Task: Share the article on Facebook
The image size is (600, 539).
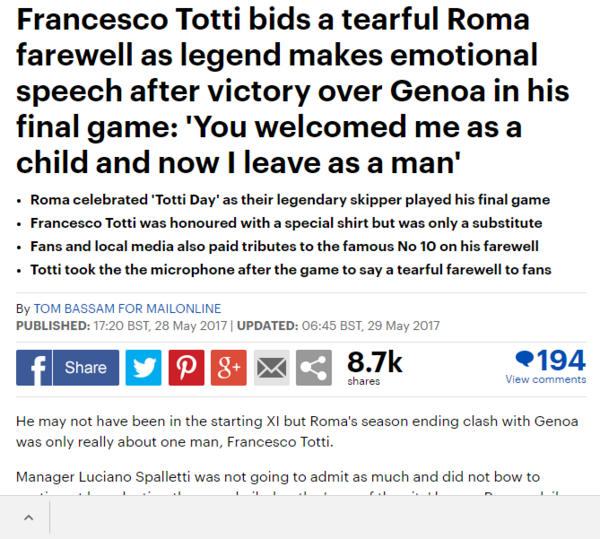Action: (x=67, y=368)
